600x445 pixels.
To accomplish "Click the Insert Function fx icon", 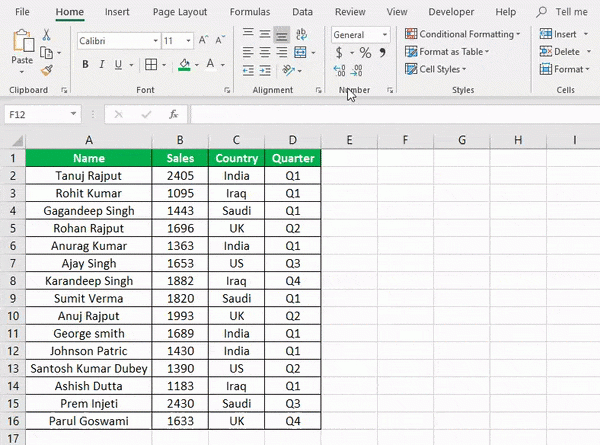I will tap(173, 114).
